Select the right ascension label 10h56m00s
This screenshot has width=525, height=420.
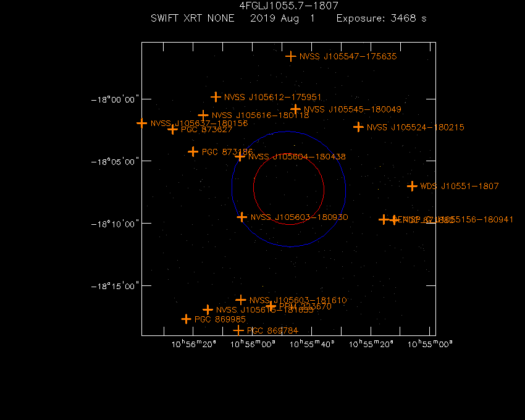[253, 344]
